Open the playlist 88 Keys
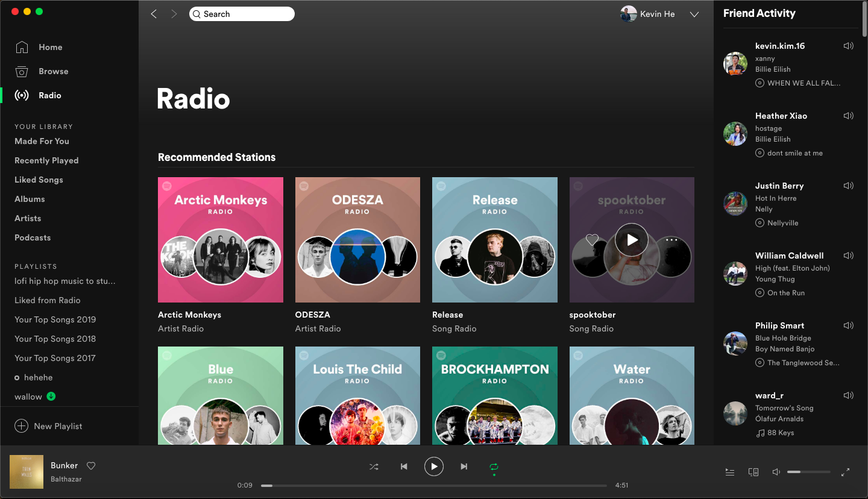 pos(781,433)
